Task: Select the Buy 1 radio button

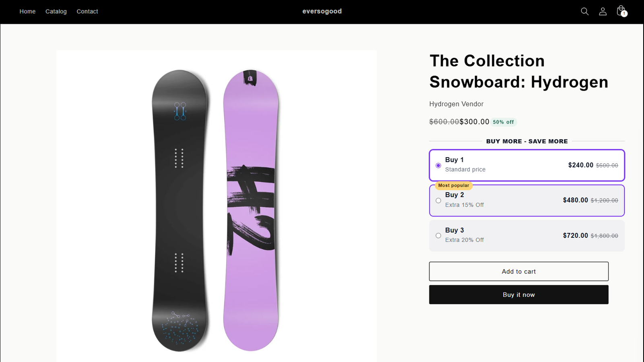Action: pyautogui.click(x=438, y=165)
